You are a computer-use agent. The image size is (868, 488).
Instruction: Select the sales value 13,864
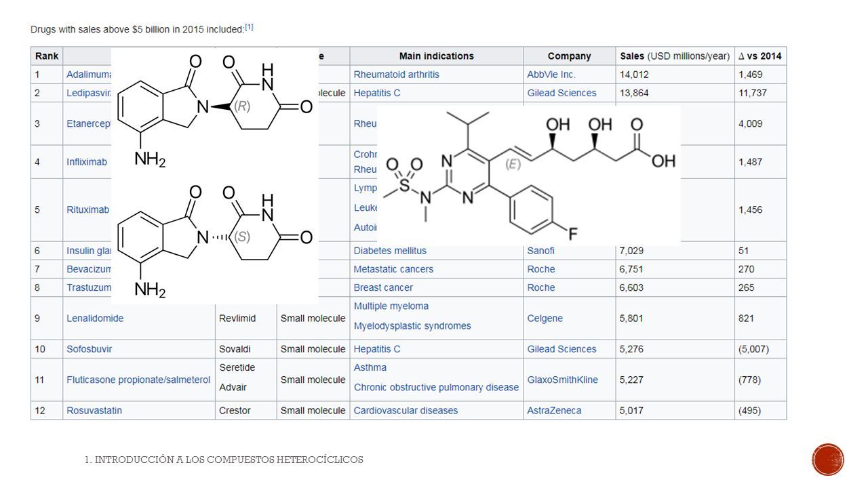[635, 93]
